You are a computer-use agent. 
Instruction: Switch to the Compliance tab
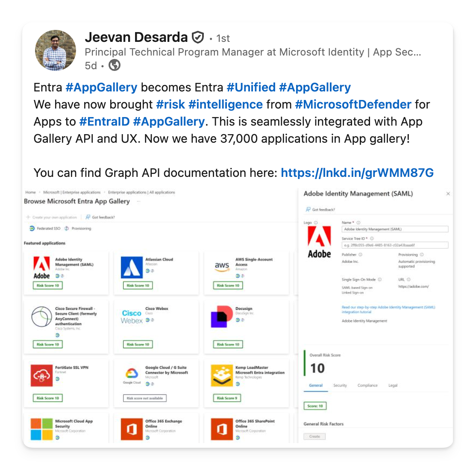(x=367, y=385)
